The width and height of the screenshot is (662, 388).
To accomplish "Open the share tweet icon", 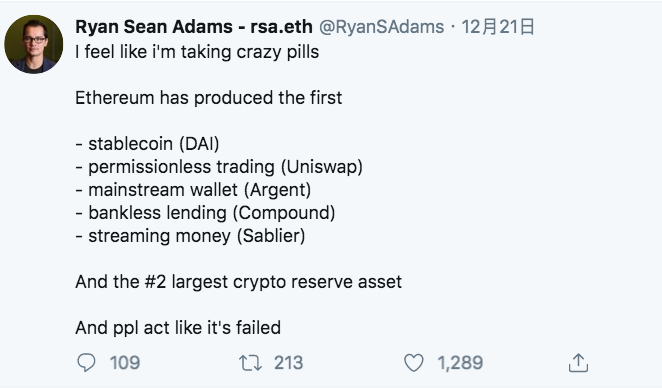I will [x=578, y=363].
